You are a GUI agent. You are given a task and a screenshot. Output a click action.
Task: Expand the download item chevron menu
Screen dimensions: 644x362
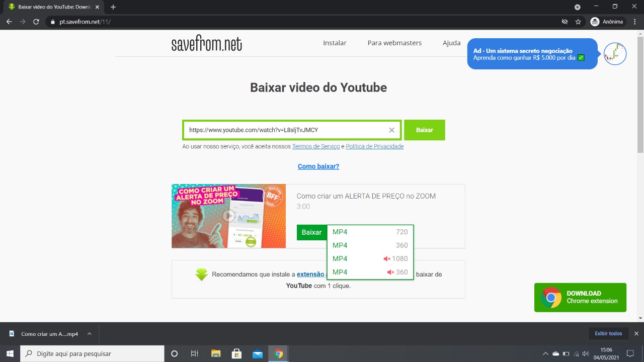click(90, 334)
